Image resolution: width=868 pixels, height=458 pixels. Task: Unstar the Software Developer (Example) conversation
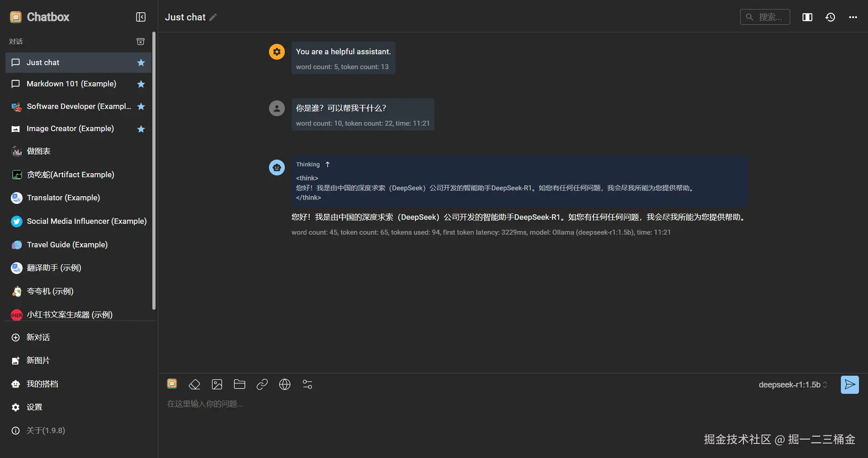[x=141, y=106]
